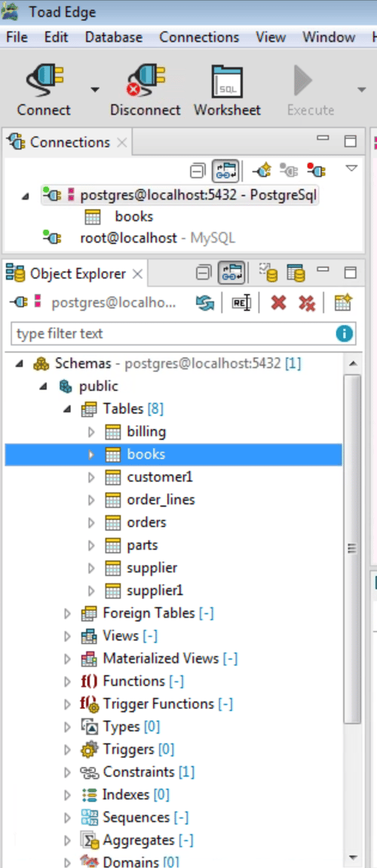The height and width of the screenshot is (868, 377).
Task: Open the Connections panel view menu triangle
Action: coord(351,168)
